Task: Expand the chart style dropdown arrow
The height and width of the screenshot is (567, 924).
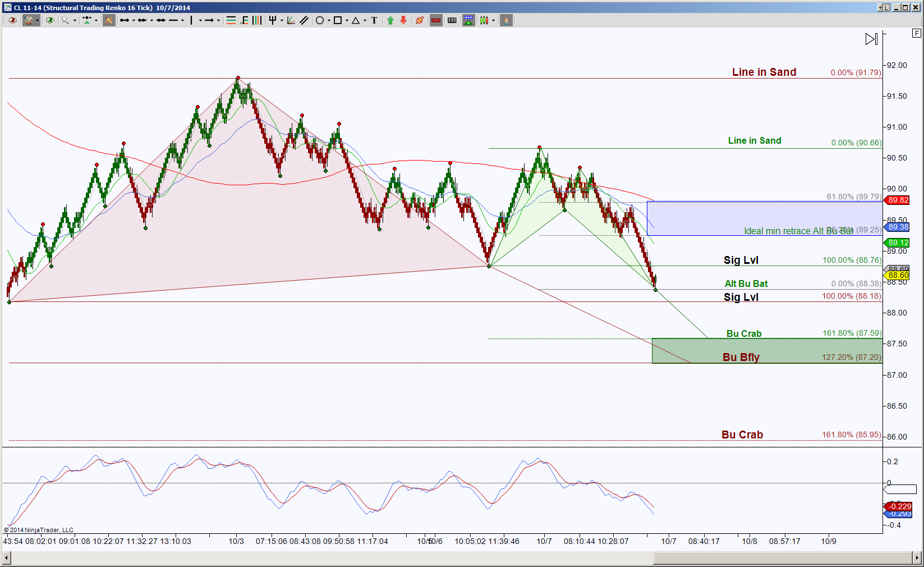Action: [493, 21]
